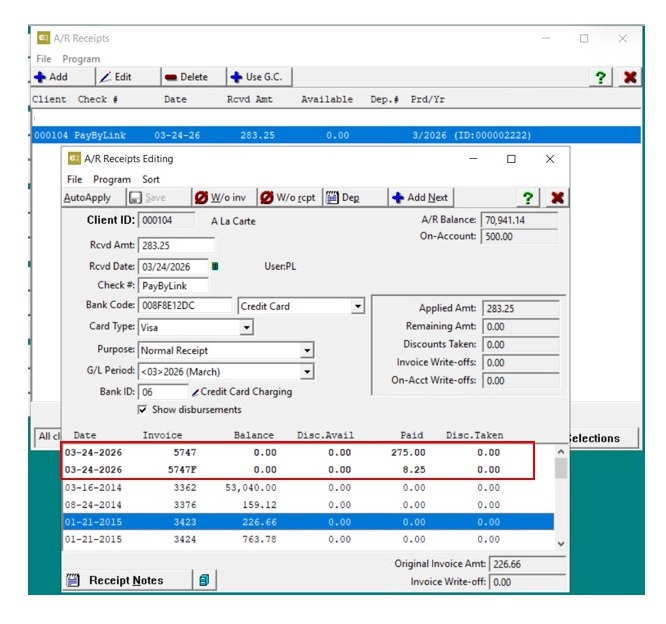Click Remaining Amt field
Image resolution: width=666 pixels, height=624 pixels.
coord(521,327)
